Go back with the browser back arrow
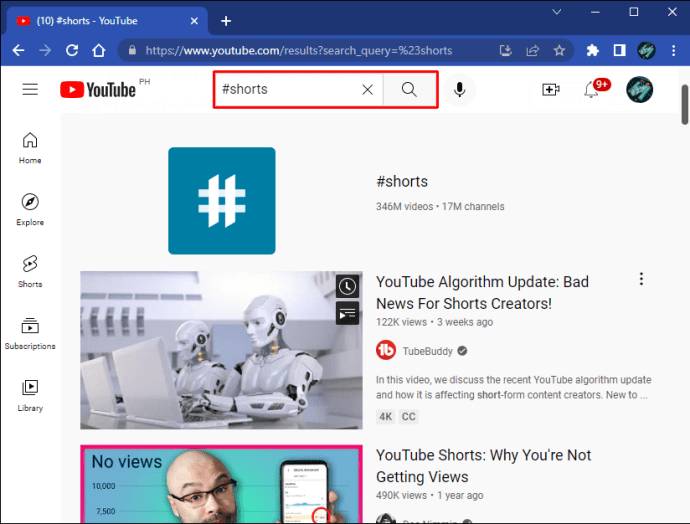 (x=18, y=51)
